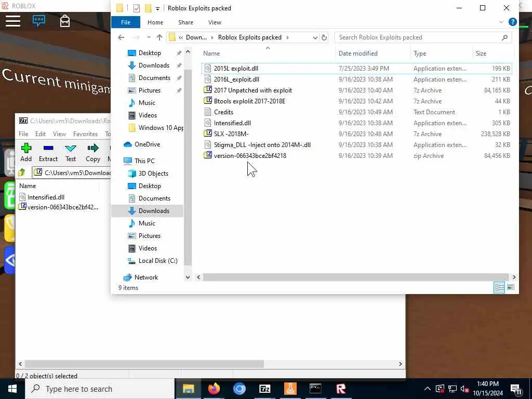Open the command prompt taskbar icon
This screenshot has width=532, height=399.
315,389
